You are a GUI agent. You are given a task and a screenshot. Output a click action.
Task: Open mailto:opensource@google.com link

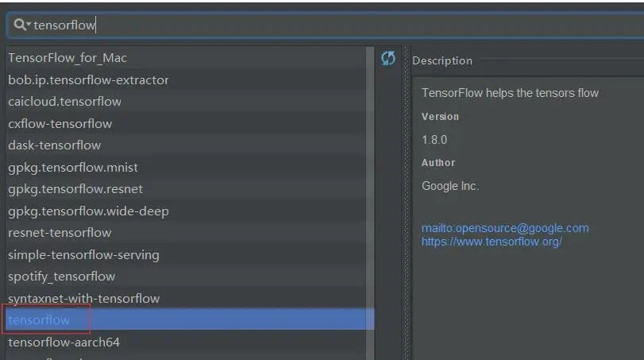[505, 228]
